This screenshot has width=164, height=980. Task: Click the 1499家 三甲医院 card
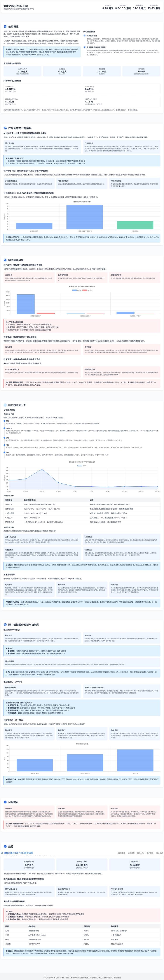point(141,71)
